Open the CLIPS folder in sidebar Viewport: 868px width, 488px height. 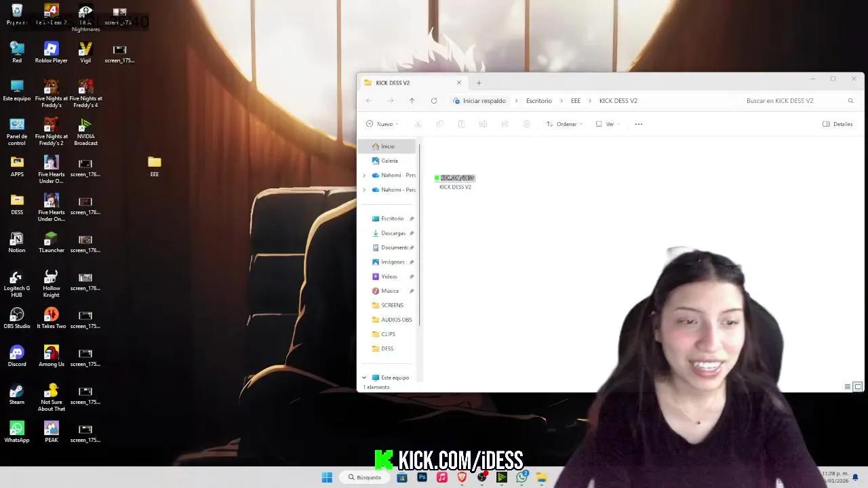(389, 334)
